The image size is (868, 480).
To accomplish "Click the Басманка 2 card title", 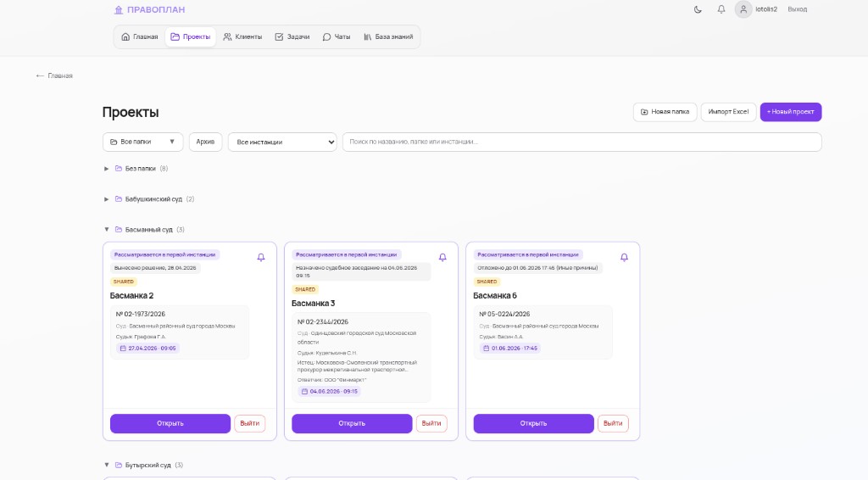I will click(x=131, y=296).
